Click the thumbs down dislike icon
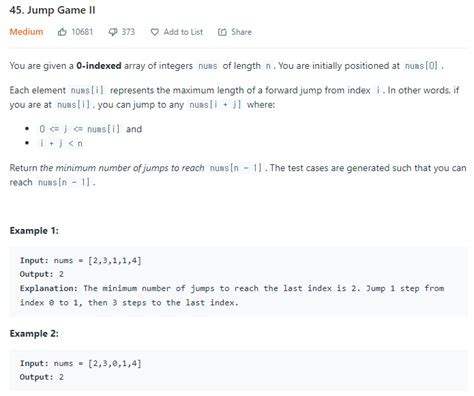This screenshot has height=396, width=474. pos(113,32)
